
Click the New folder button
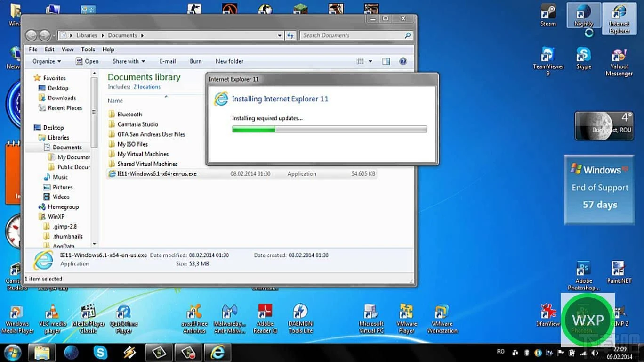click(x=229, y=61)
